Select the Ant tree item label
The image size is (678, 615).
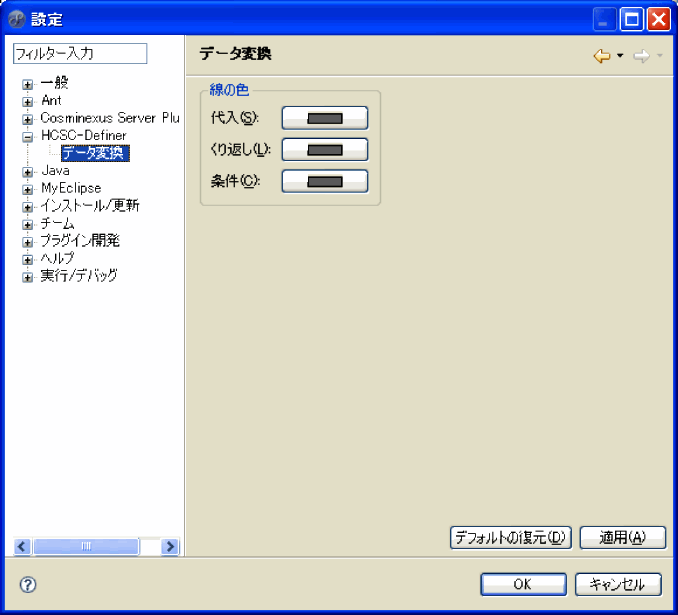click(x=51, y=100)
